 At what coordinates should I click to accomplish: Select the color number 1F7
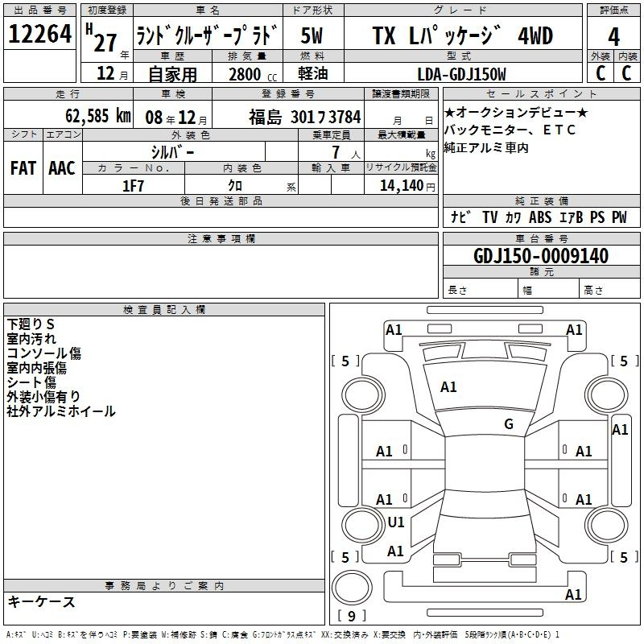133,186
